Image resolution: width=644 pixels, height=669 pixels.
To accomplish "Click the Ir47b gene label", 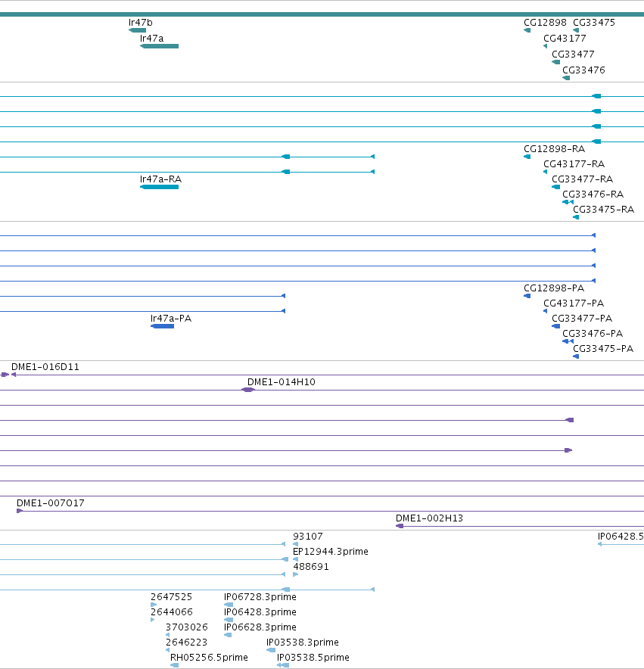I will (141, 23).
